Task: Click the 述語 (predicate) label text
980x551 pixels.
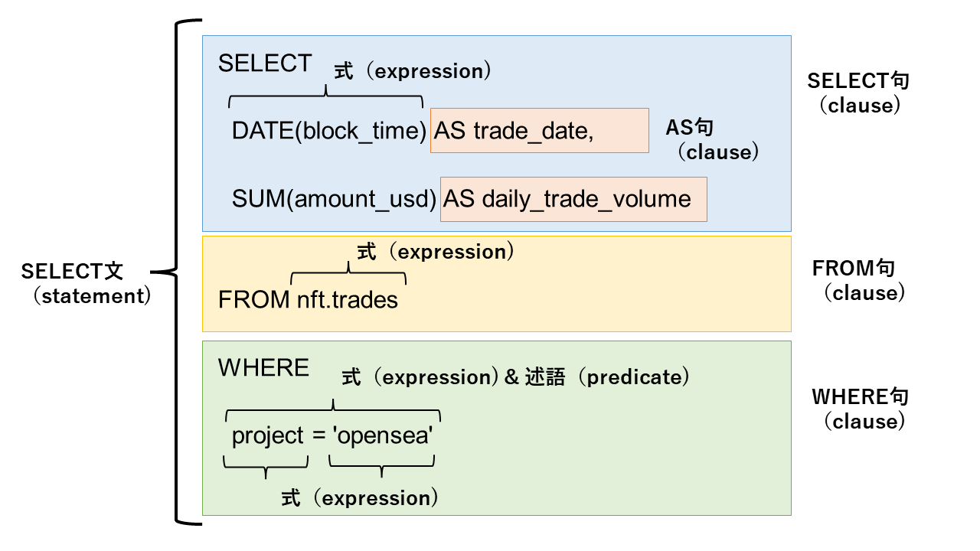Action: [x=608, y=377]
